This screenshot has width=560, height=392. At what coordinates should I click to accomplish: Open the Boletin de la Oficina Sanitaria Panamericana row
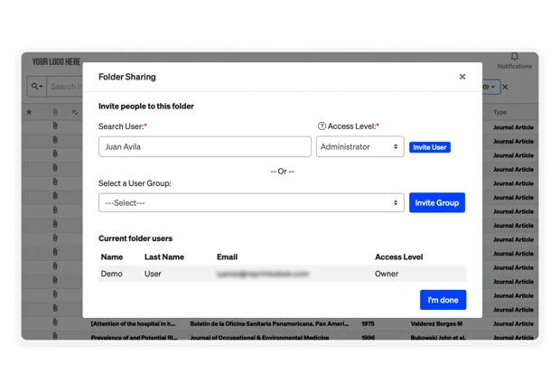coord(269,324)
